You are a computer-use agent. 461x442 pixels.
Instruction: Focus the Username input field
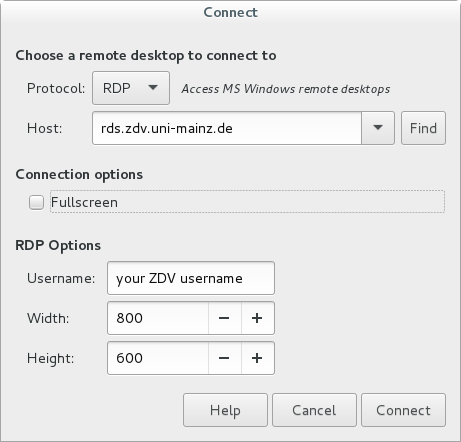[191, 278]
